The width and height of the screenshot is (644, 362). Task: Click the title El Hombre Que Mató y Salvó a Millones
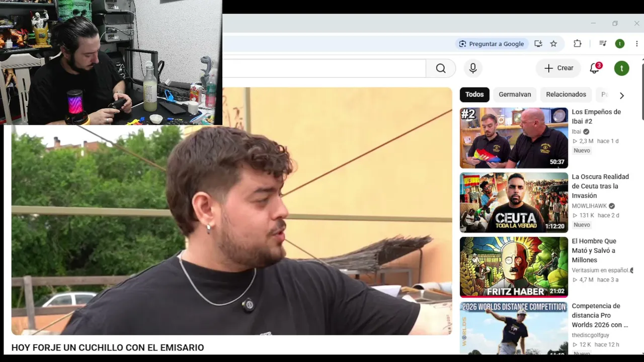[x=594, y=250]
